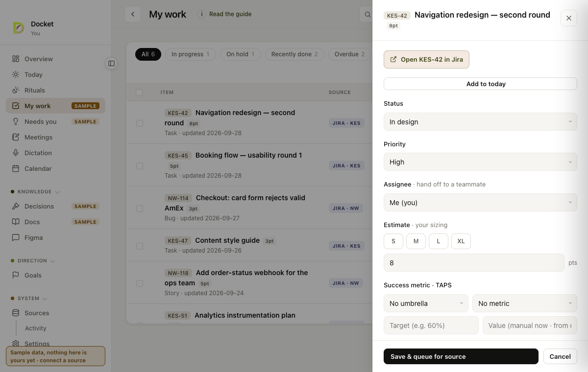Screen dimensions: 588x372
Task: Choose estimate size XL
Action: 461,241
